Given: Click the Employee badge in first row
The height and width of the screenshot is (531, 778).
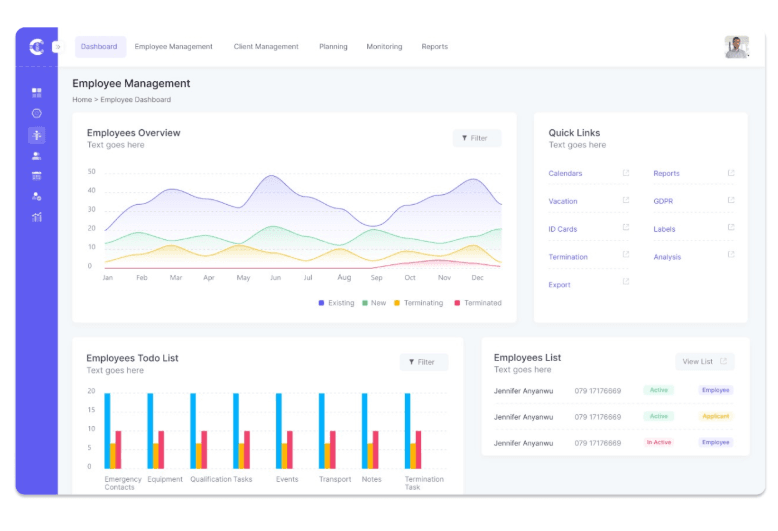Looking at the screenshot, I should [715, 390].
